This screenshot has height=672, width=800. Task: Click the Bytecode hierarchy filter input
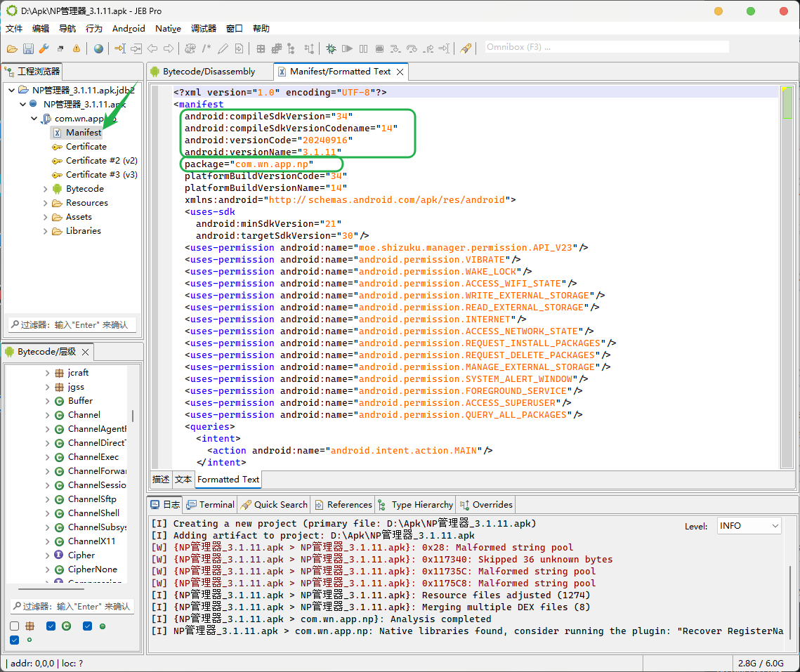tap(72, 606)
